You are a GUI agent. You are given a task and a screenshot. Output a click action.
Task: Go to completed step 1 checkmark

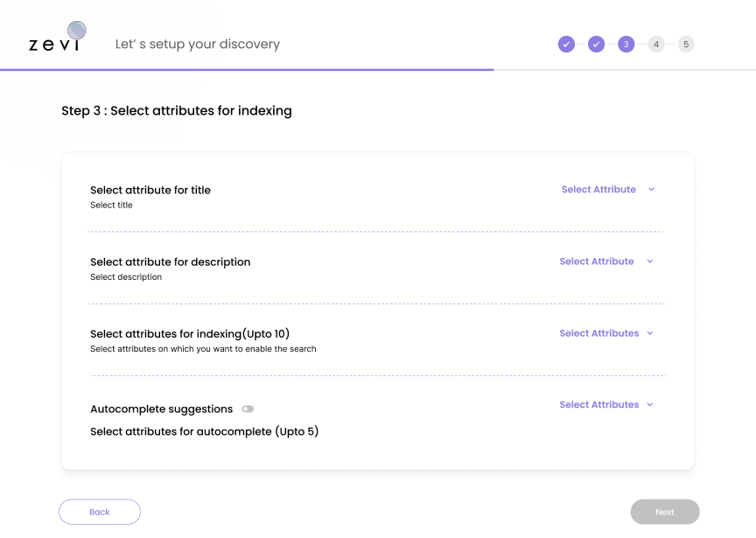point(566,44)
